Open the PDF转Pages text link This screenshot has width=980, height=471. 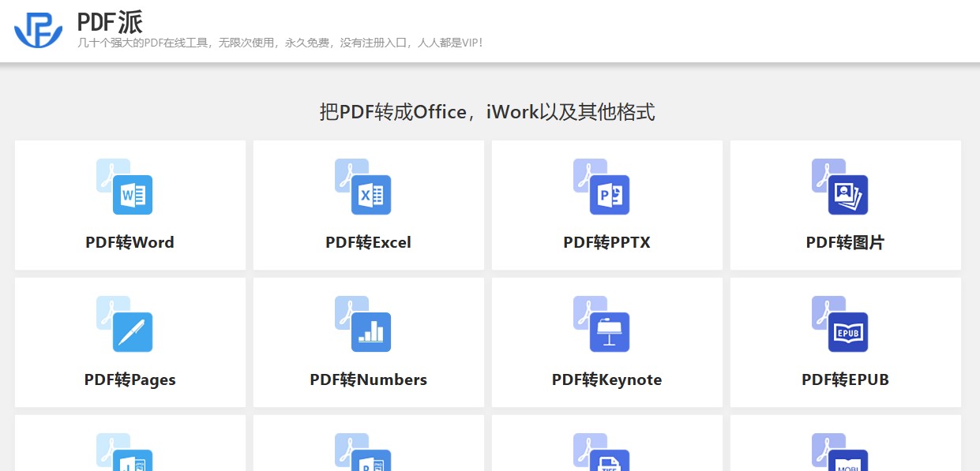[130, 379]
